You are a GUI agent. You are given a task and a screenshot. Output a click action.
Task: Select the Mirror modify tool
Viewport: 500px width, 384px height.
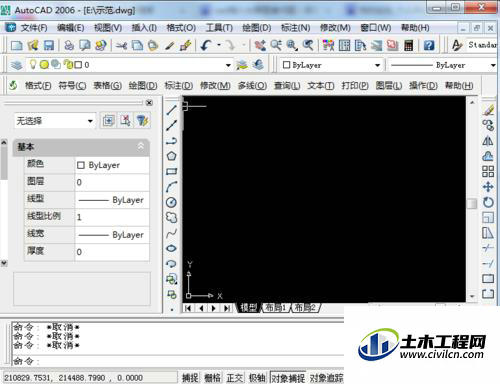click(488, 141)
